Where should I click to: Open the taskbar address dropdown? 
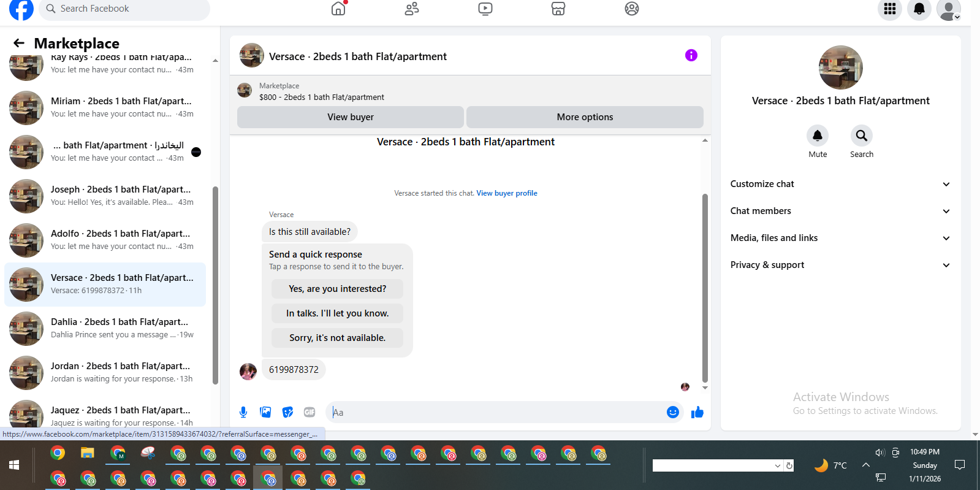[778, 465]
